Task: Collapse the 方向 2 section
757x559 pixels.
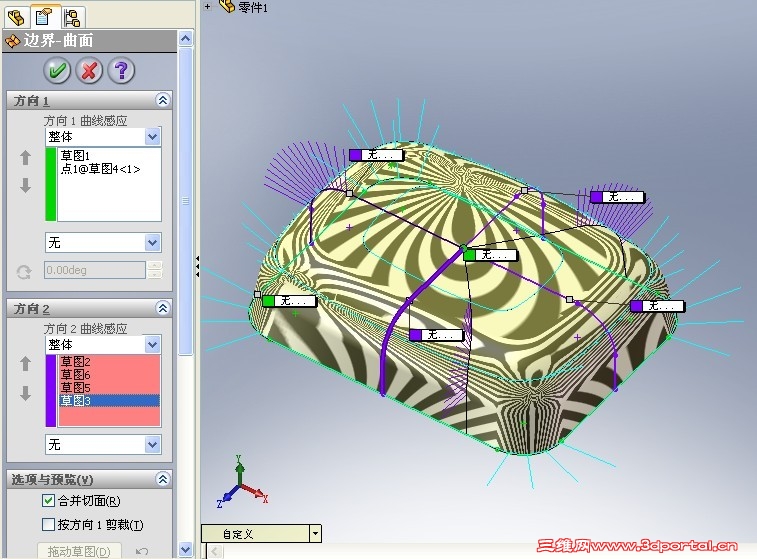Action: point(163,308)
